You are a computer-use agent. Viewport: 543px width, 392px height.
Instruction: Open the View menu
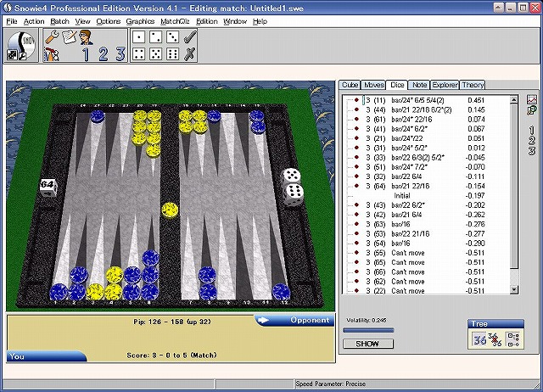[82, 21]
